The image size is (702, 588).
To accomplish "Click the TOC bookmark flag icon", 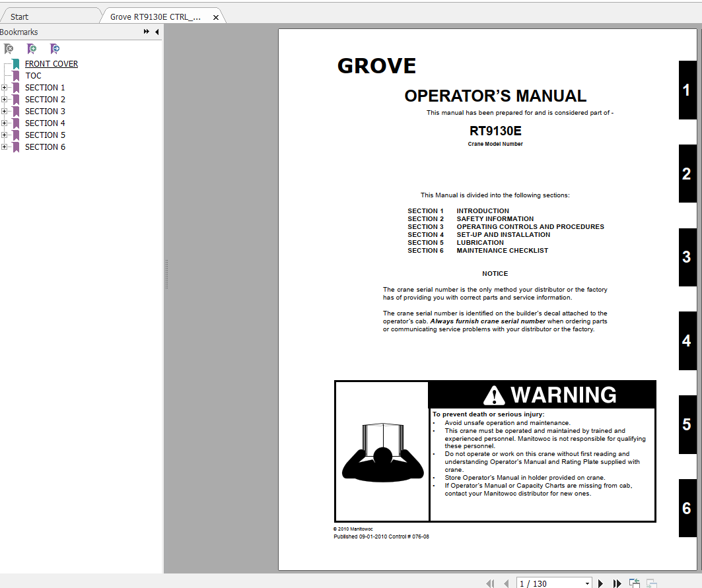I will point(16,76).
